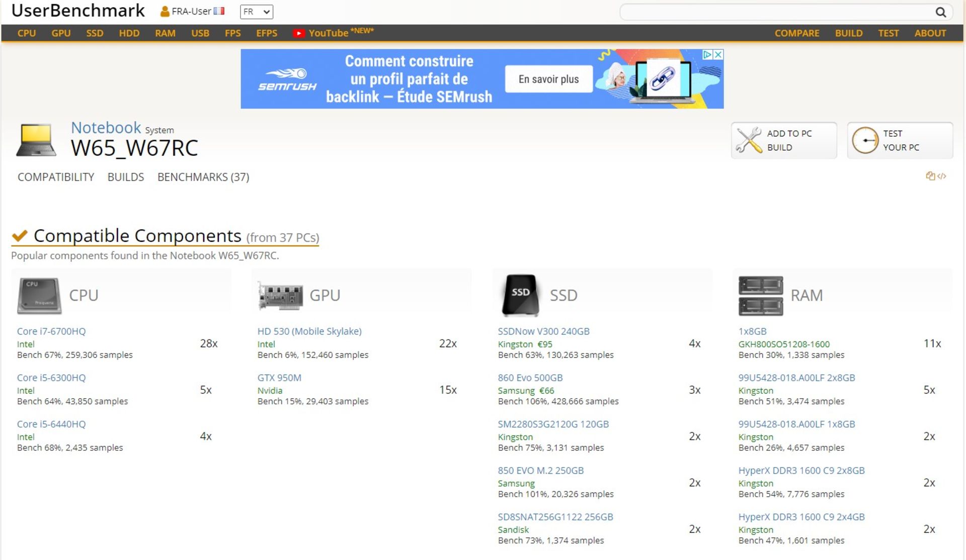966x560 pixels.
Task: Open the GTX 950M link
Action: click(x=279, y=378)
